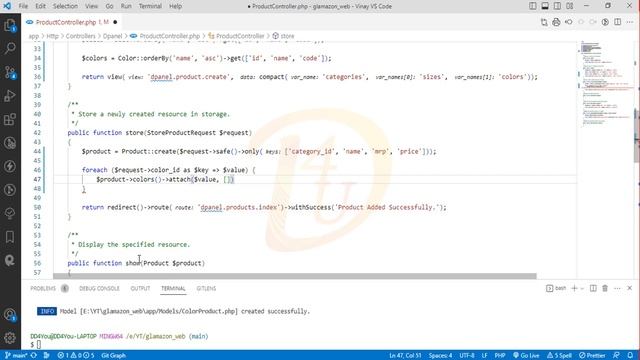Screen dimensions: 640x360
Task: Open Customize Layout icon in title bar
Action: point(569,6)
